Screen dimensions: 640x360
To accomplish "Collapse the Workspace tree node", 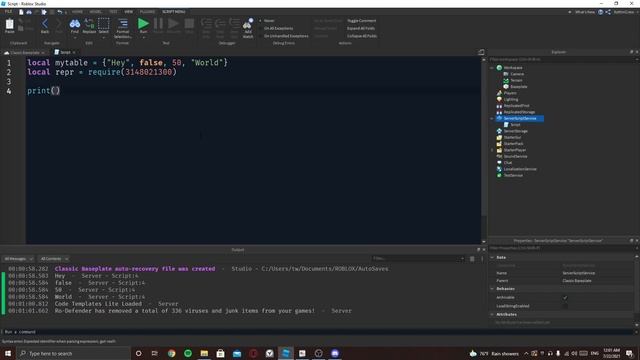I will 492,68.
